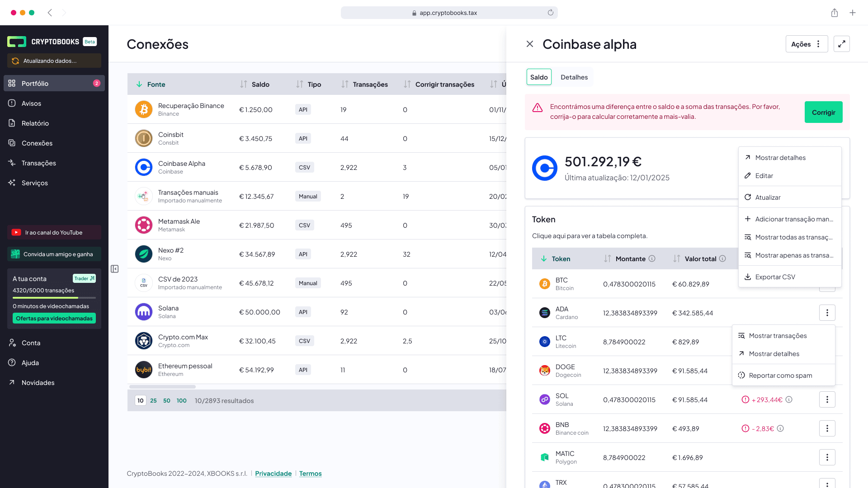Open Novidades in the sidebar
Viewport: 868px width, 488px height.
(x=54, y=382)
